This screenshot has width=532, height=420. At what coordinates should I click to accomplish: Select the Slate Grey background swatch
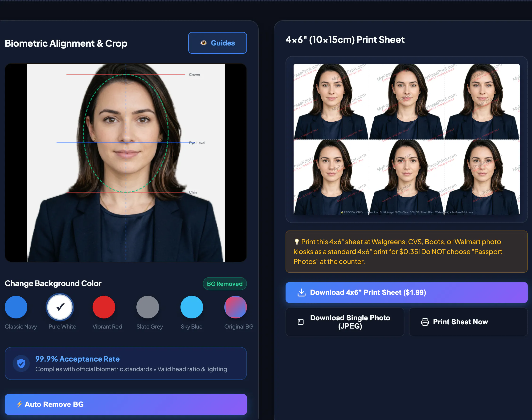tap(147, 307)
